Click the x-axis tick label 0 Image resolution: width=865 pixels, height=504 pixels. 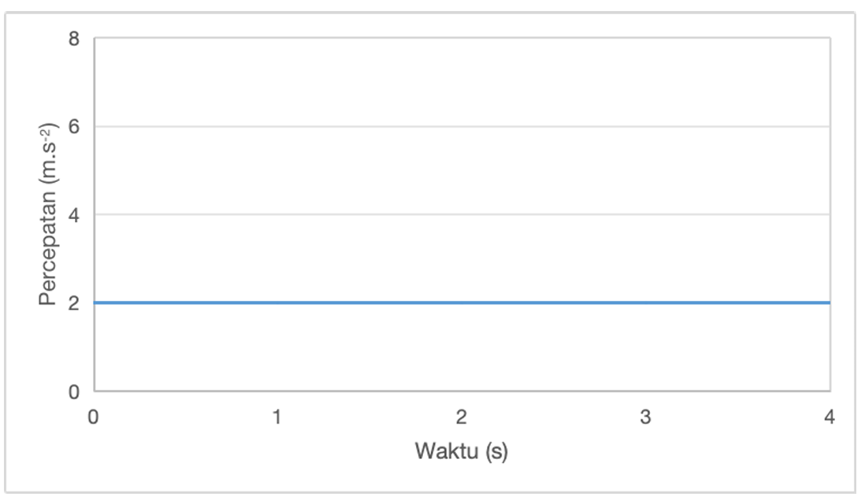[x=94, y=417]
